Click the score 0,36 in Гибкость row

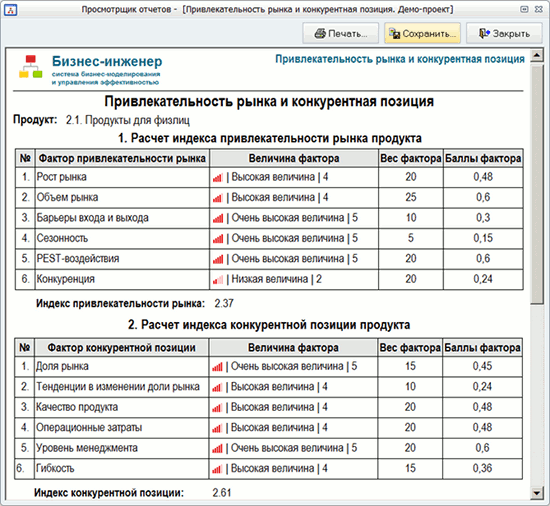coord(482,468)
